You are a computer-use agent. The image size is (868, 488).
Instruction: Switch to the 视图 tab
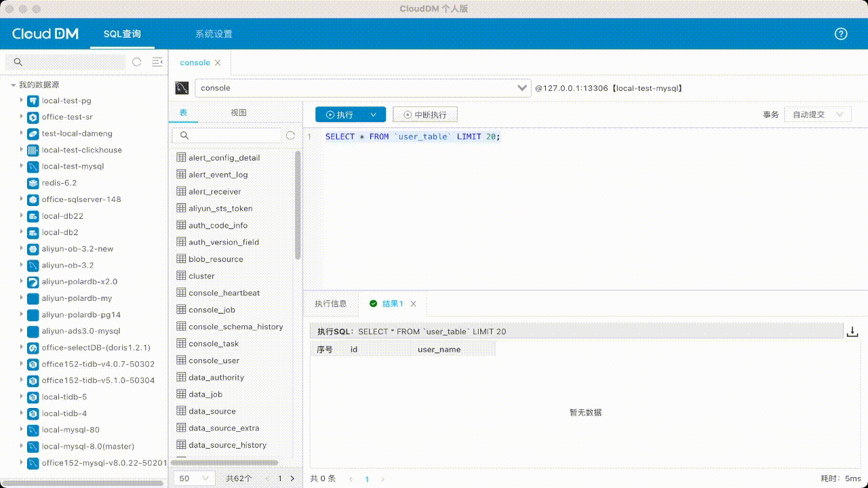(238, 113)
